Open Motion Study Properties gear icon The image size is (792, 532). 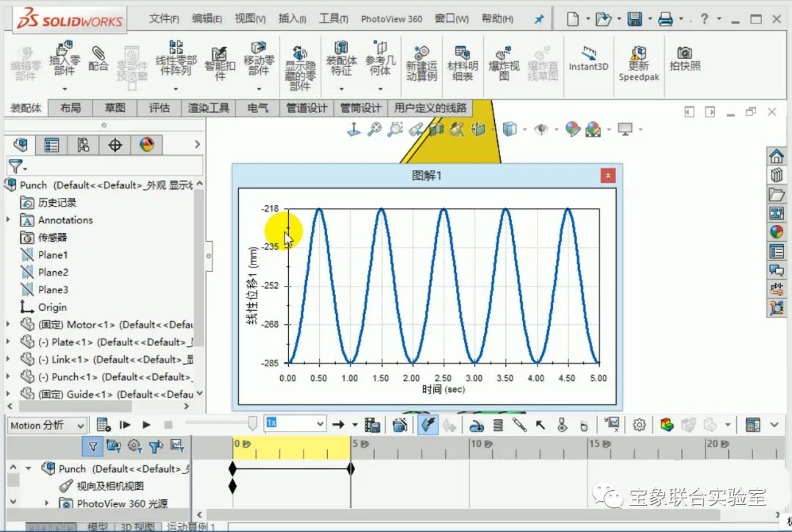pos(639,425)
